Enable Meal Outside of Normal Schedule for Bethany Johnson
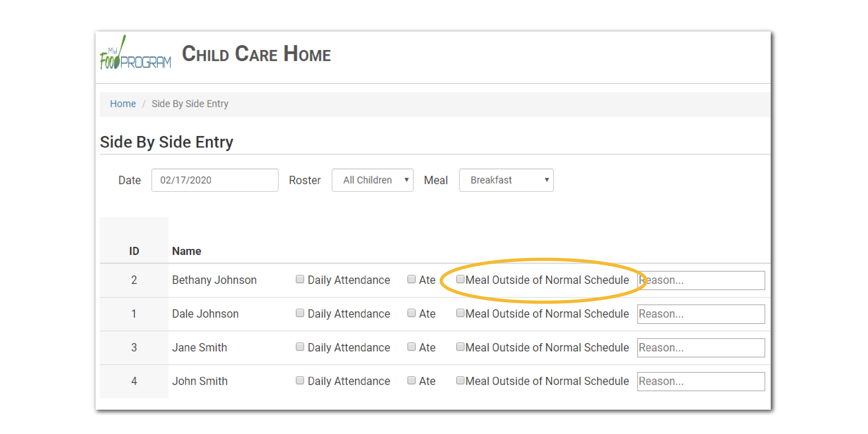 461,279
